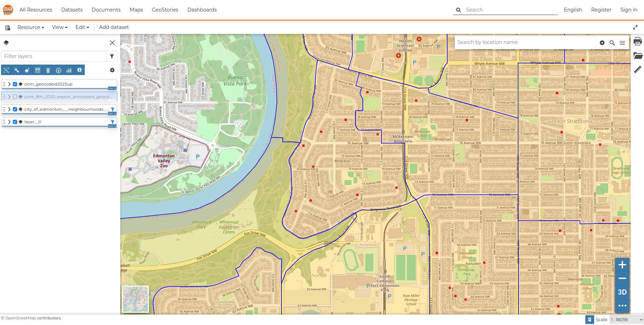Open the Datasets tab
The height and width of the screenshot is (325, 644).
[x=72, y=10]
